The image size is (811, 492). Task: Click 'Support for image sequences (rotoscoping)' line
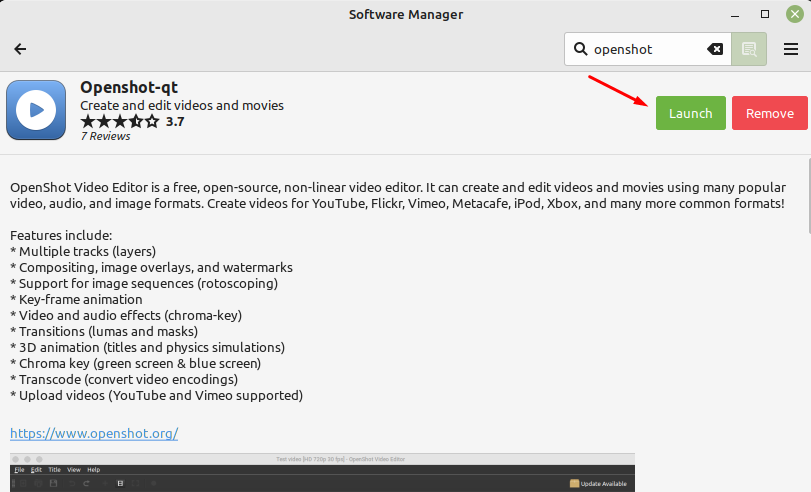click(x=144, y=284)
